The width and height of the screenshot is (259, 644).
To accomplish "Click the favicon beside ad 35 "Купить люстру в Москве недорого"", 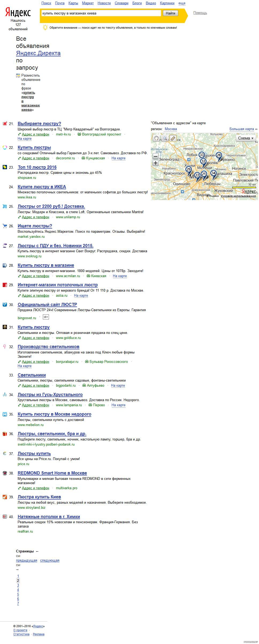I will point(5,414).
